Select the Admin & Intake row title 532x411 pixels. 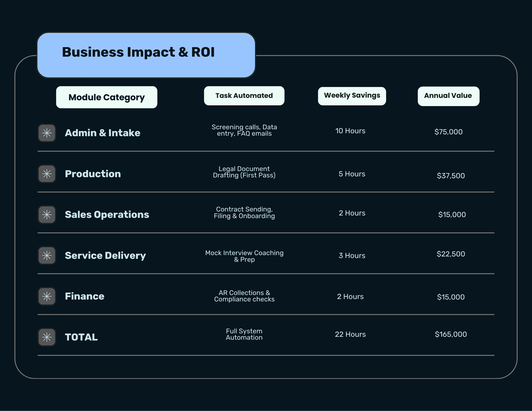[x=102, y=133]
